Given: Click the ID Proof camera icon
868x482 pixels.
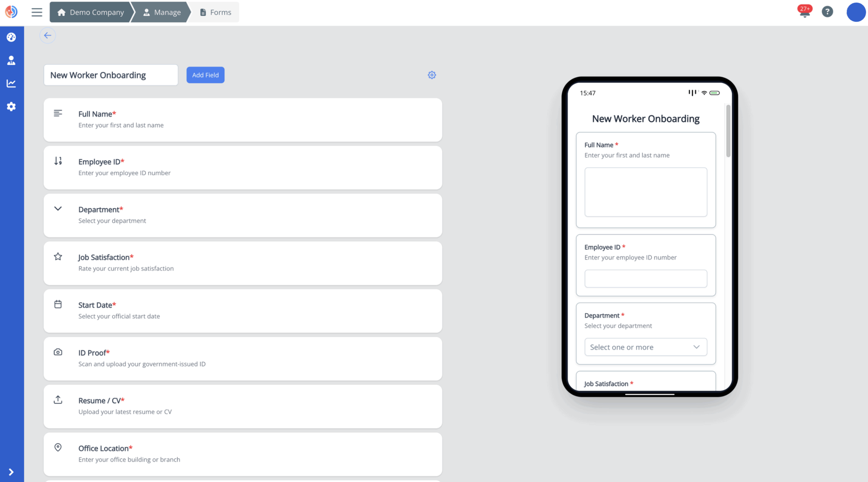Looking at the screenshot, I should pyautogui.click(x=58, y=352).
